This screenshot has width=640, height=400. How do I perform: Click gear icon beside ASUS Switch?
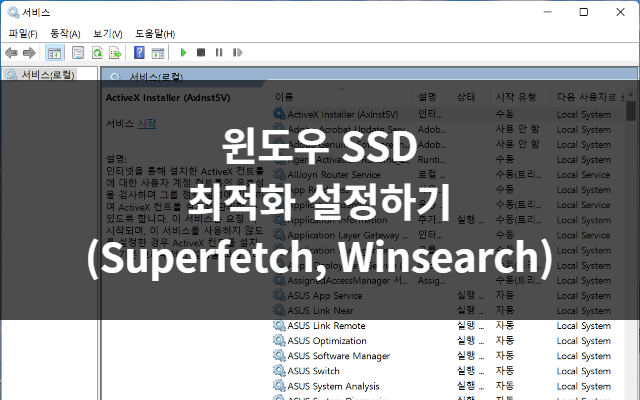pyautogui.click(x=279, y=371)
